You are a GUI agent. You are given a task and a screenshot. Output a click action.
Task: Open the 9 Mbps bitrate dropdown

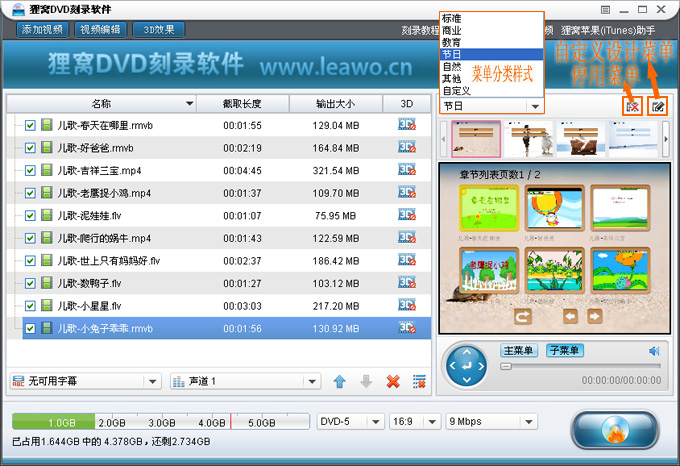coord(491,421)
